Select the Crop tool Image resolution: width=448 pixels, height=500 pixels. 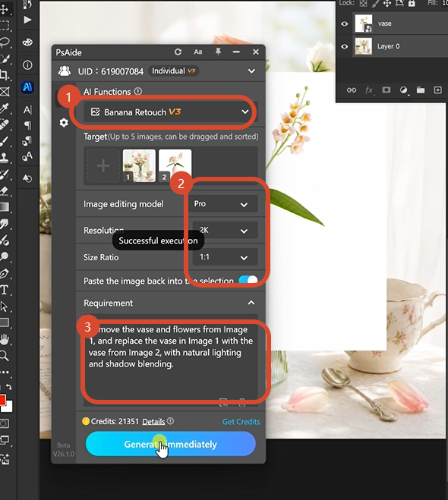coord(5,75)
